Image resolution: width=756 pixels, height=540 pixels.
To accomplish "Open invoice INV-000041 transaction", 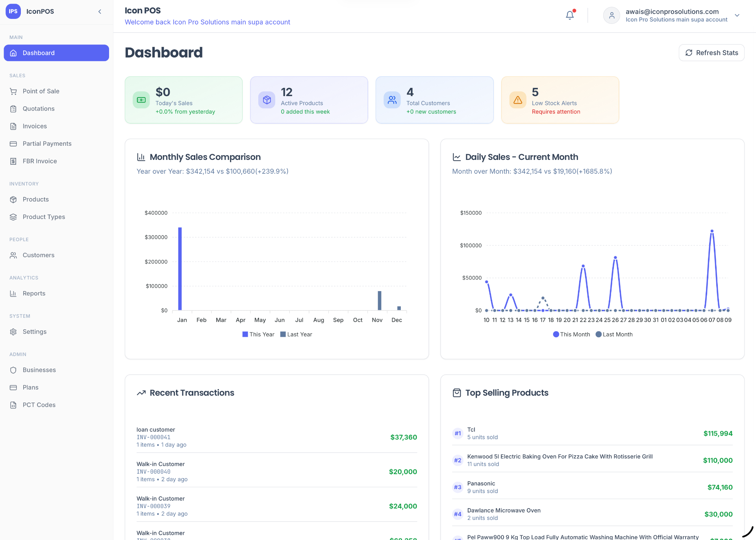I will click(277, 437).
